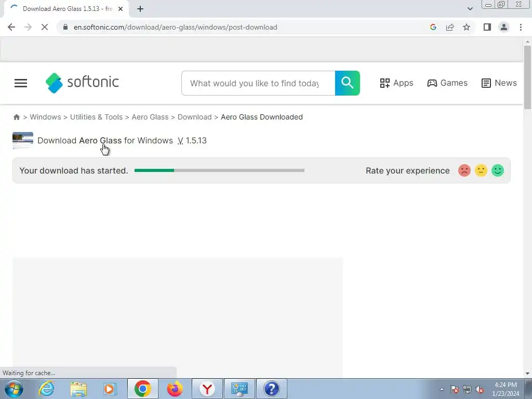Open Windows Media Player from taskbar
The height and width of the screenshot is (399, 532).
coord(110,389)
